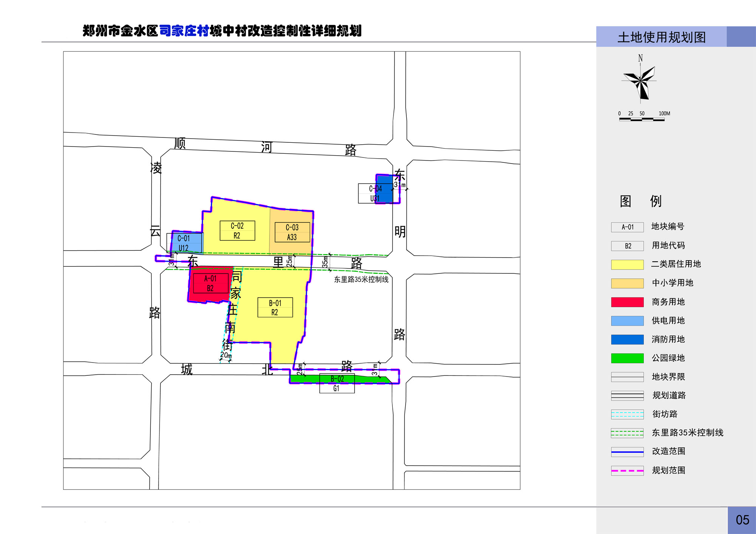756x534 pixels.
Task: Click the 供电用地 legend text
Action: [668, 321]
